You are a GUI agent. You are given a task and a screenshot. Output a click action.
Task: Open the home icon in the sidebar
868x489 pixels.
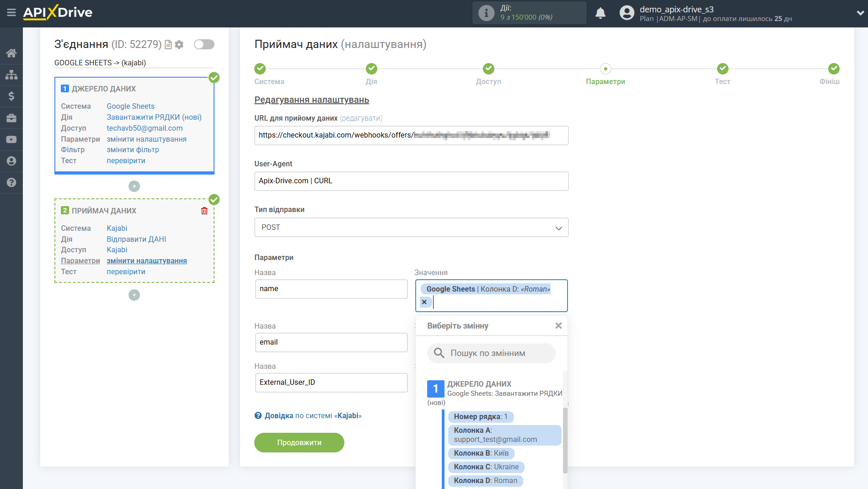pos(11,53)
